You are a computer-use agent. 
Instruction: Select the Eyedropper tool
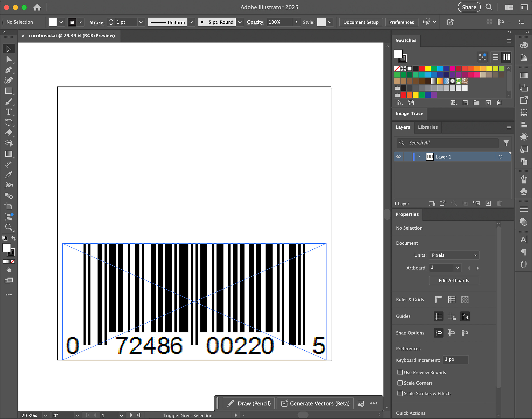pyautogui.click(x=9, y=175)
